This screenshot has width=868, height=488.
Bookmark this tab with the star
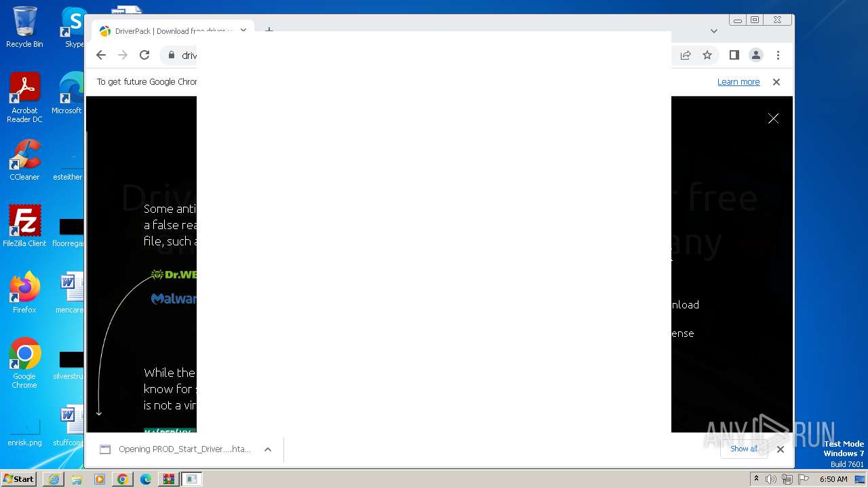[x=707, y=56]
